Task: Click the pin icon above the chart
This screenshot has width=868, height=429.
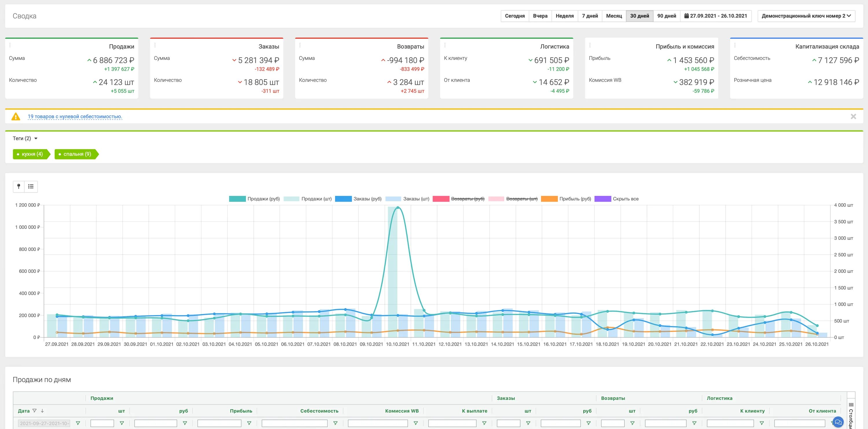Action: (19, 186)
